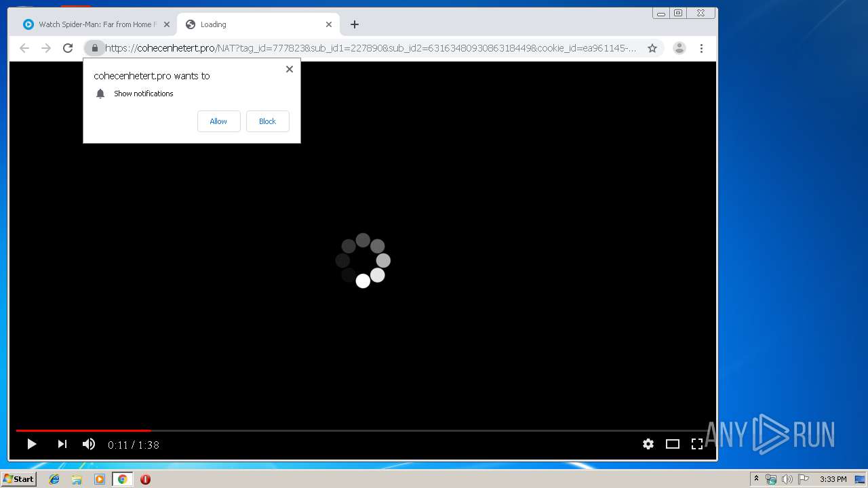868x488 pixels.
Task: Bookmark this page with the star icon
Action: tap(652, 48)
